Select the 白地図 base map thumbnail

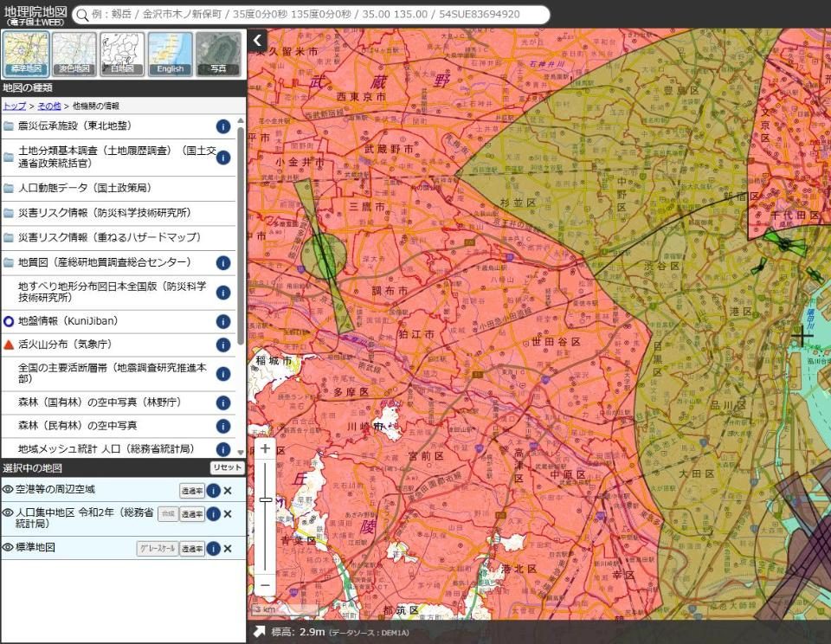click(x=122, y=54)
